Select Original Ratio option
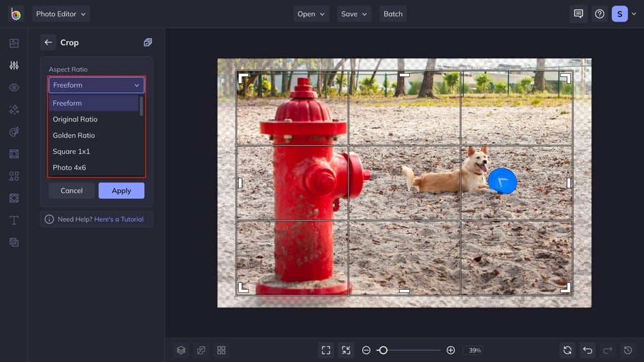This screenshot has height=362, width=644. [93, 119]
